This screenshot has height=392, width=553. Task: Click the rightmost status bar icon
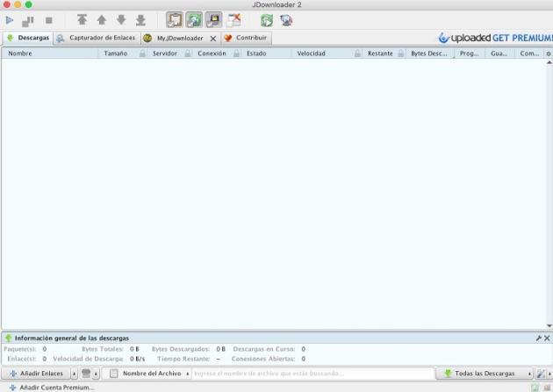pyautogui.click(x=548, y=388)
